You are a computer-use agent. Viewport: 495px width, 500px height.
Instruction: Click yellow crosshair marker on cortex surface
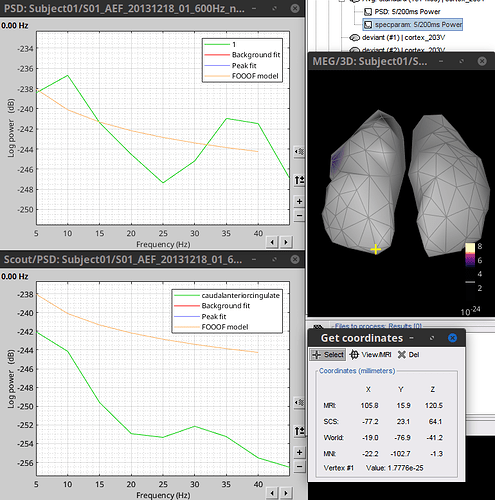tap(376, 249)
